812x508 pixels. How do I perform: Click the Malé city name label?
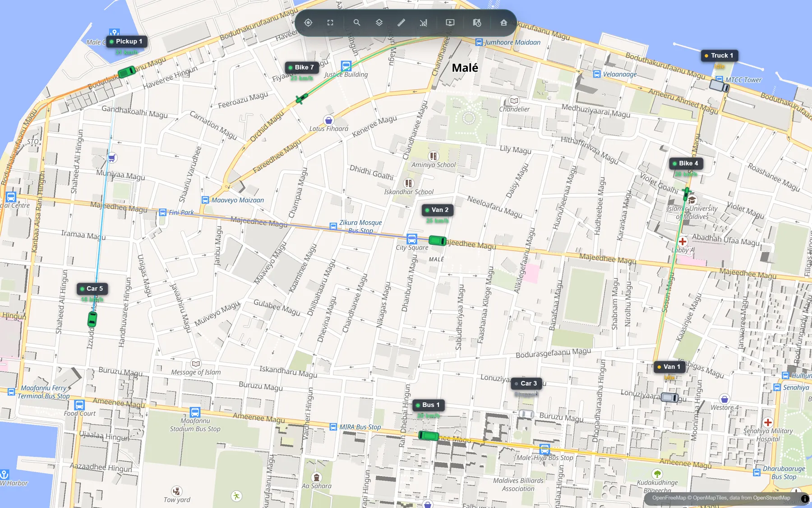pos(465,68)
